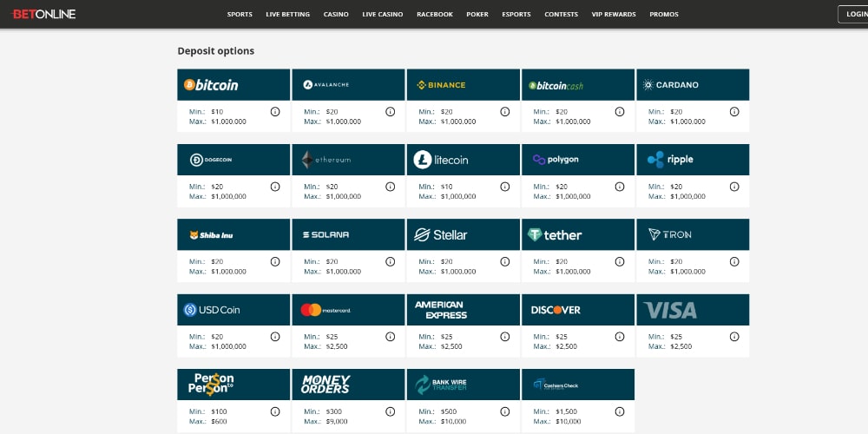Click info icon under Mastercard
Image resolution: width=868 pixels, height=434 pixels.
point(390,337)
